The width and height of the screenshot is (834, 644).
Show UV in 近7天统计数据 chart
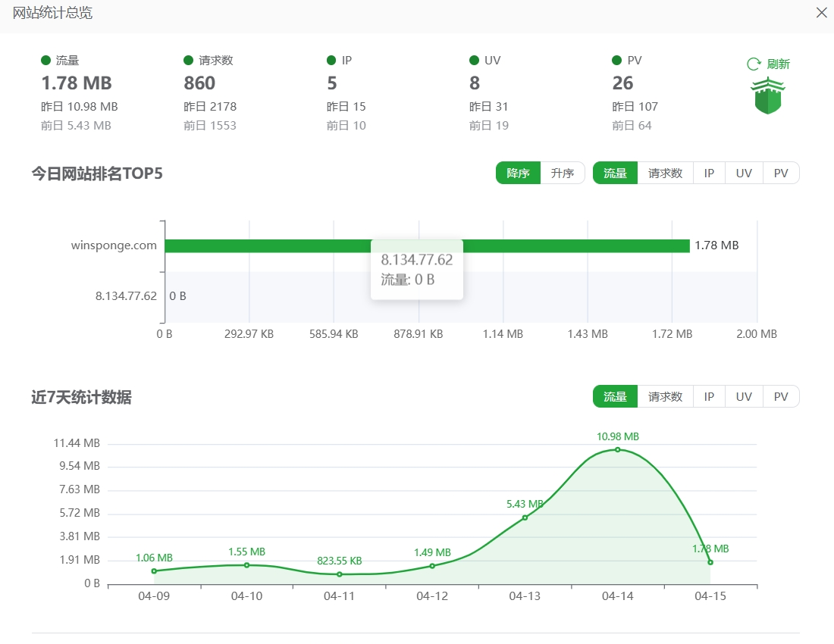(x=744, y=396)
